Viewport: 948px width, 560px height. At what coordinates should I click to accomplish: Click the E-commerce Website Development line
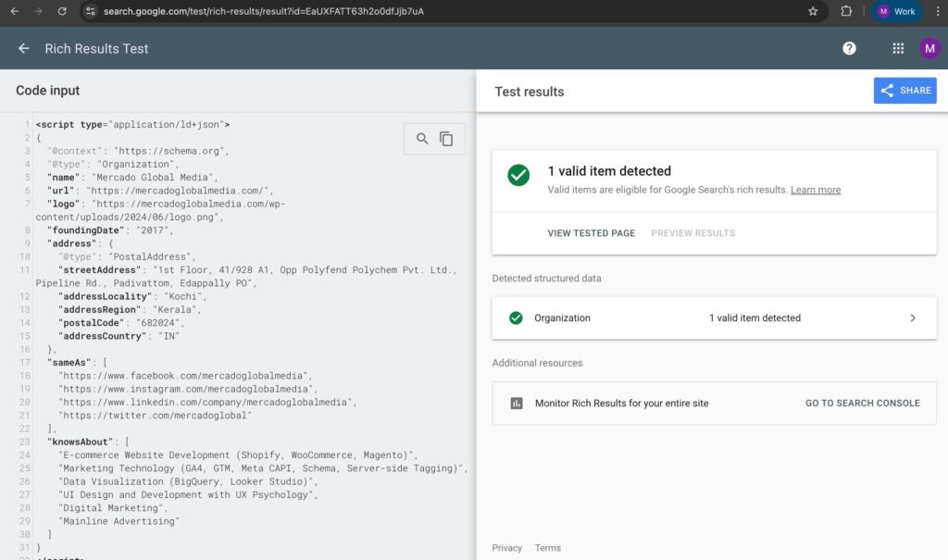tap(238, 454)
